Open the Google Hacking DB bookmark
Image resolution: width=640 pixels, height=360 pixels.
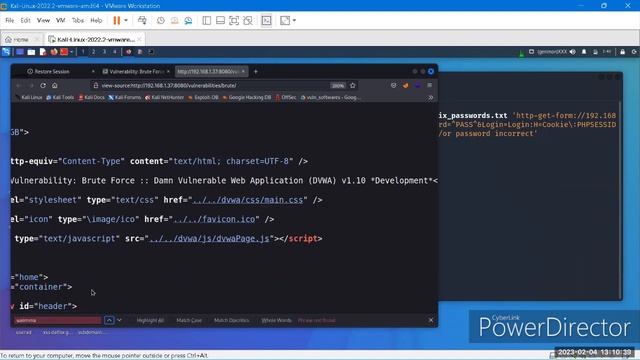247,97
